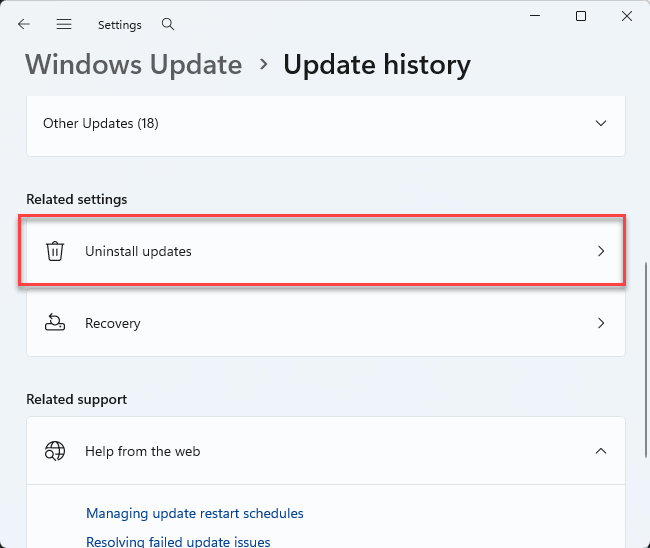This screenshot has height=548, width=650.
Task: Expand the Other Updates (18) chevron
Action: (601, 123)
